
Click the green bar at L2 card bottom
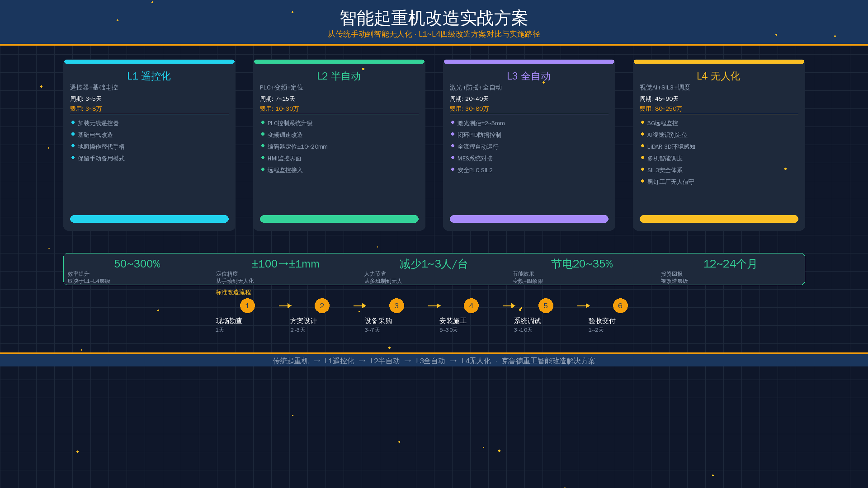pyautogui.click(x=339, y=219)
